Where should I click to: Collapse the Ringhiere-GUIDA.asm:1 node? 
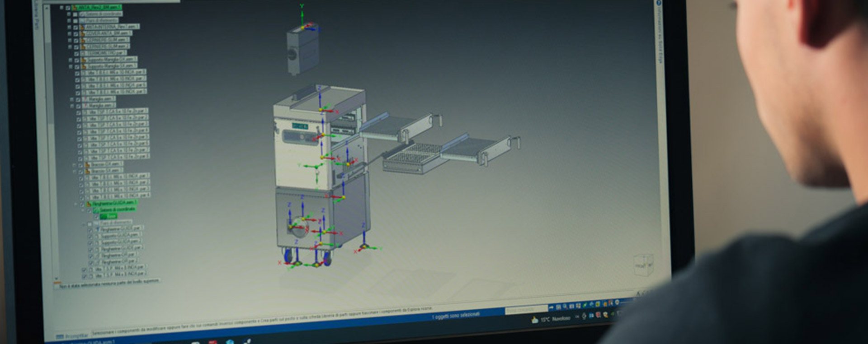[x=75, y=204]
